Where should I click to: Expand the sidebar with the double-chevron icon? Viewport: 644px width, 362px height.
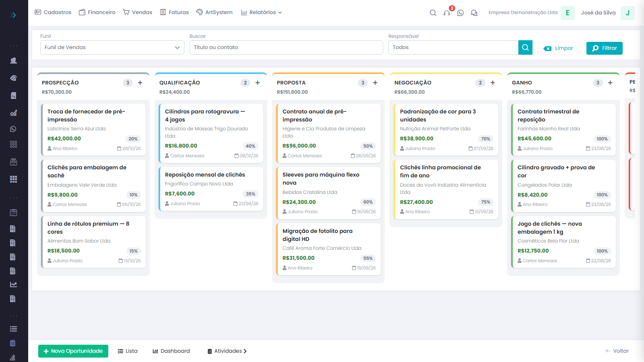(x=13, y=15)
